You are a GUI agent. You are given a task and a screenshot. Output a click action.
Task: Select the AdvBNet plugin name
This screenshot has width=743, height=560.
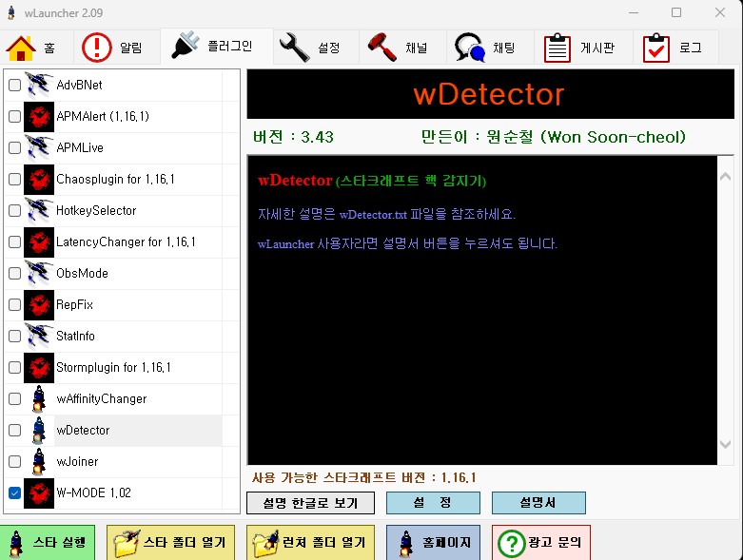pos(79,86)
